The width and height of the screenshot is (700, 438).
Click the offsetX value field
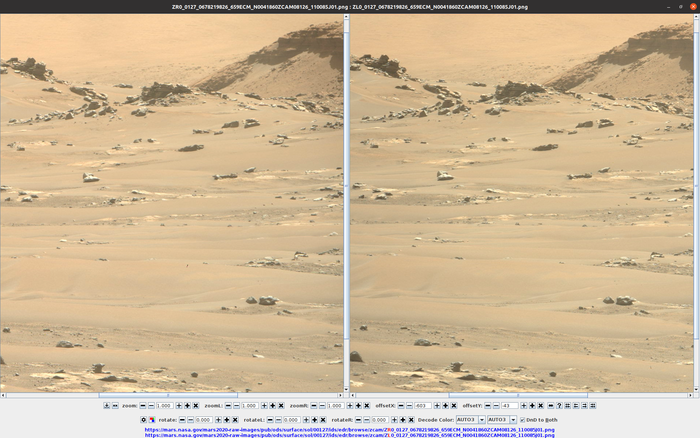tap(424, 406)
